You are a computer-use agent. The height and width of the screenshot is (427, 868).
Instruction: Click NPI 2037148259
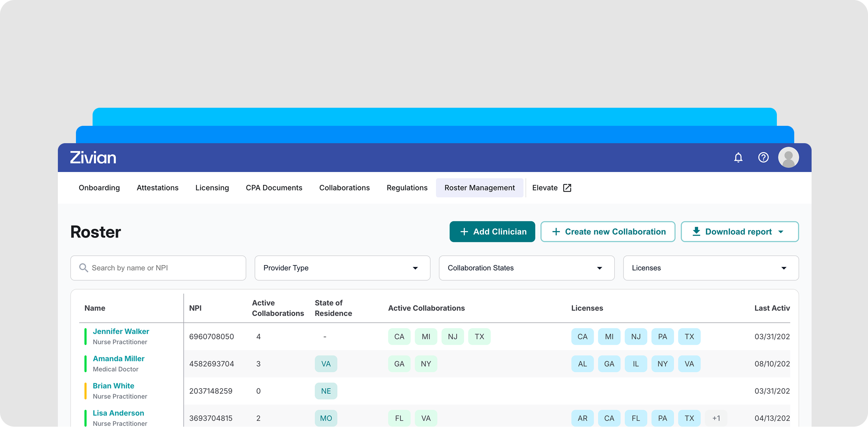pos(211,391)
